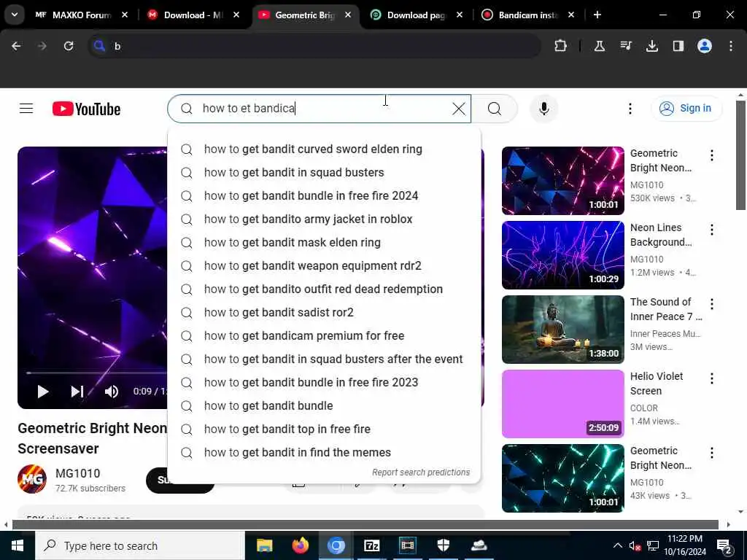Select suggestion bandit curved sword elden ring

coord(324,149)
